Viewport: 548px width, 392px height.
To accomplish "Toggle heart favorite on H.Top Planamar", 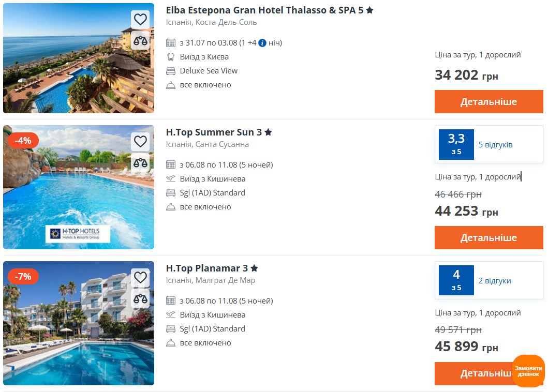I will click(x=140, y=277).
